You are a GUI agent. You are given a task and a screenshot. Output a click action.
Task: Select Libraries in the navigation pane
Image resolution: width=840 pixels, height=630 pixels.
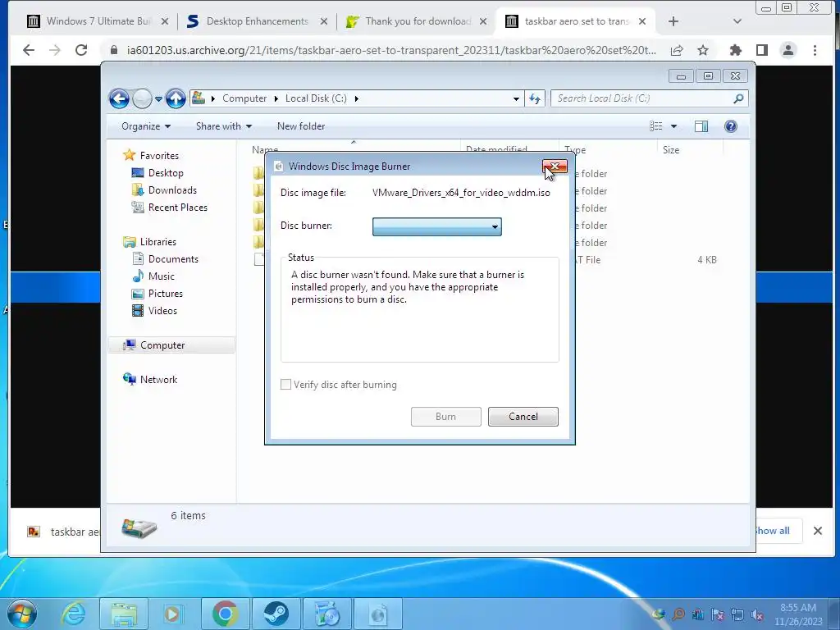158,242
